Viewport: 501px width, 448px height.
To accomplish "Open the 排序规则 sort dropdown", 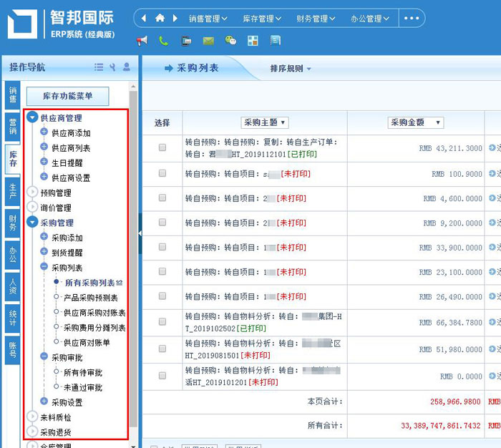I will pos(291,69).
